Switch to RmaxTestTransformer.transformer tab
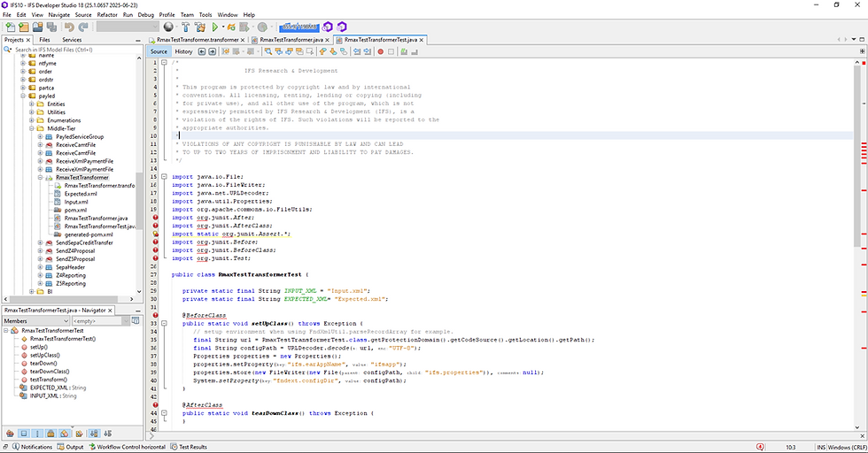 [198, 40]
